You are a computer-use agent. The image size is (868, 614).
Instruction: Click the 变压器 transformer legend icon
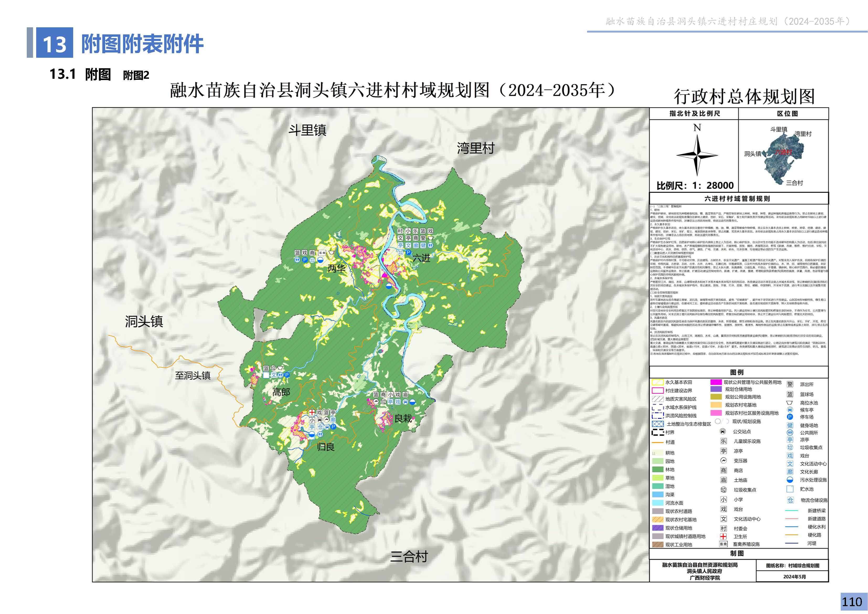pos(723,460)
